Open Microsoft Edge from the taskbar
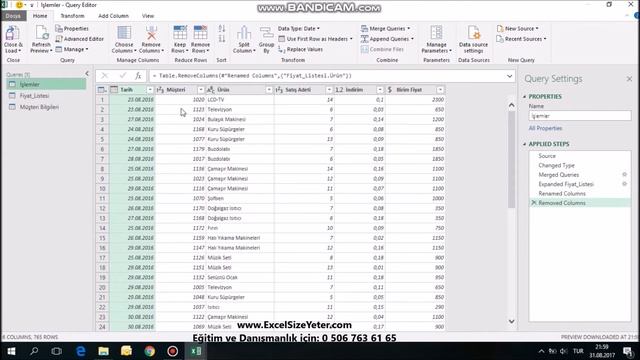 [80, 351]
